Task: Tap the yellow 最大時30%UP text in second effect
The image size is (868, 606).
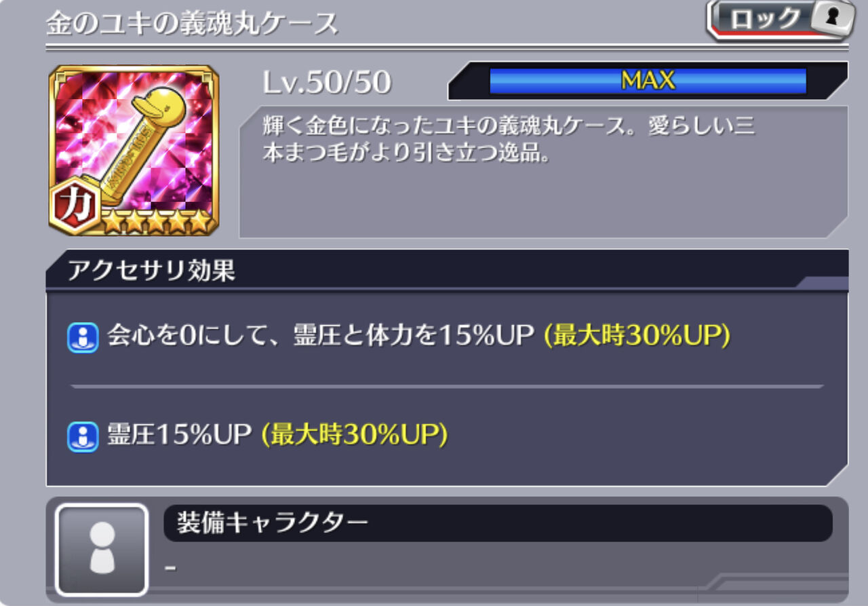Action: [355, 436]
